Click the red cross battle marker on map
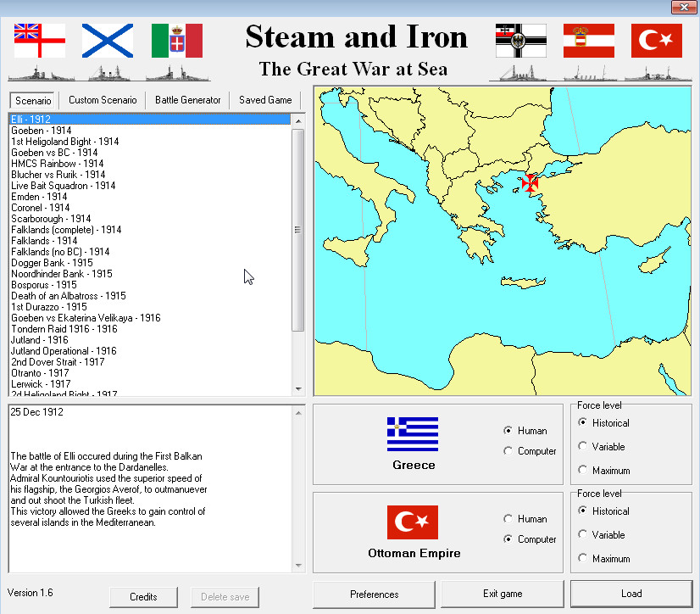 (530, 181)
